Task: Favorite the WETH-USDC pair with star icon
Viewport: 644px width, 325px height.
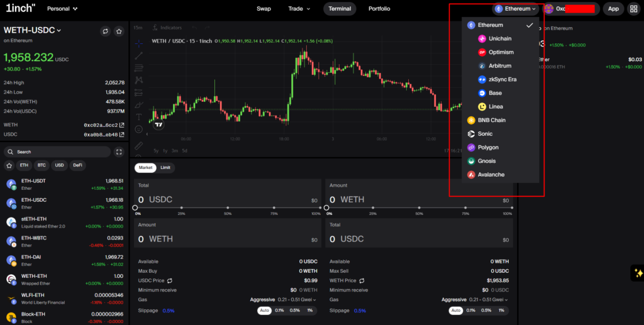Action: (119, 31)
